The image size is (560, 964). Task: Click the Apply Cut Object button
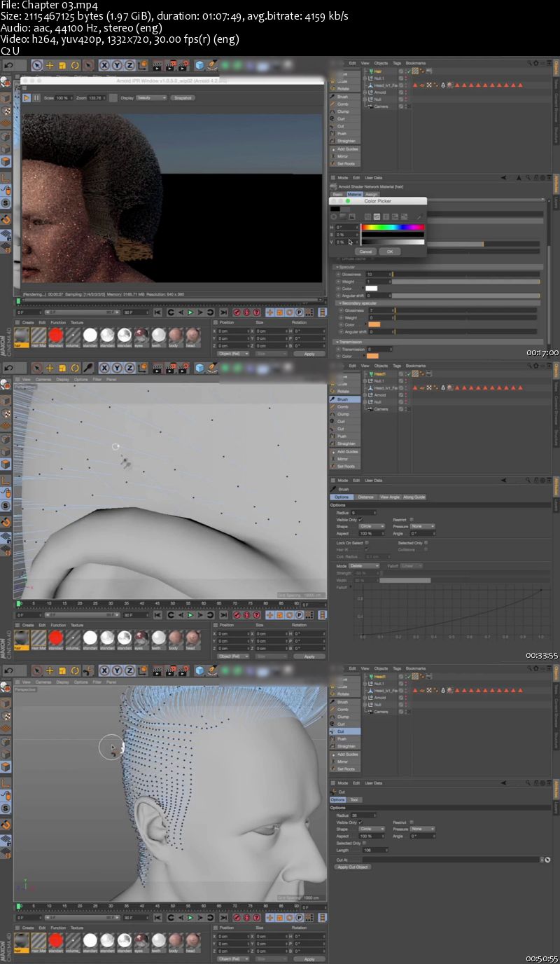click(353, 867)
